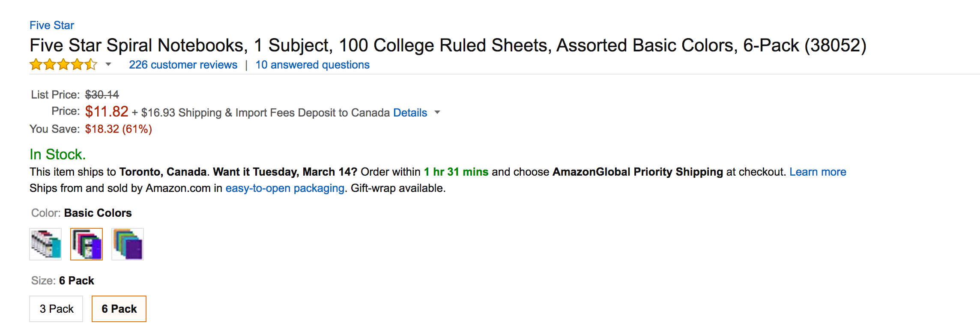The image size is (980, 329).
Task: Click the $18.32 (61%) savings amount
Action: (x=118, y=129)
